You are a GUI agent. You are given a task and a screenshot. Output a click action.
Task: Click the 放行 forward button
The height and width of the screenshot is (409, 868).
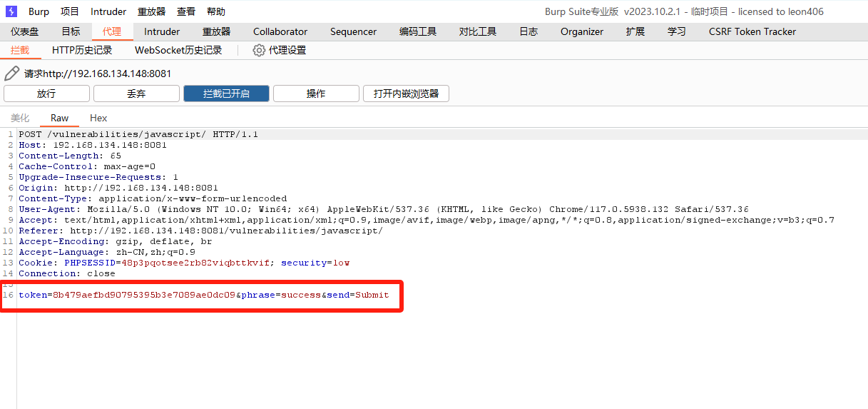point(46,94)
